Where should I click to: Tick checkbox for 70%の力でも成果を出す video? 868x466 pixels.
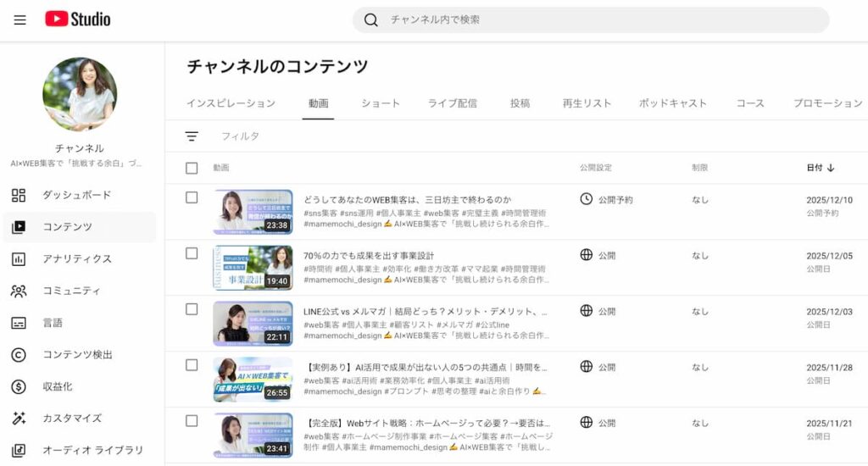tap(192, 253)
